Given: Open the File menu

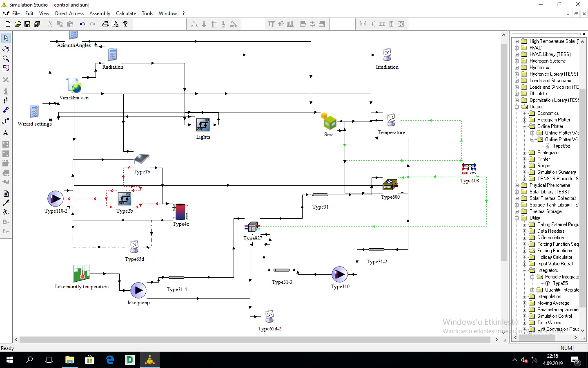Looking at the screenshot, I should coord(16,13).
